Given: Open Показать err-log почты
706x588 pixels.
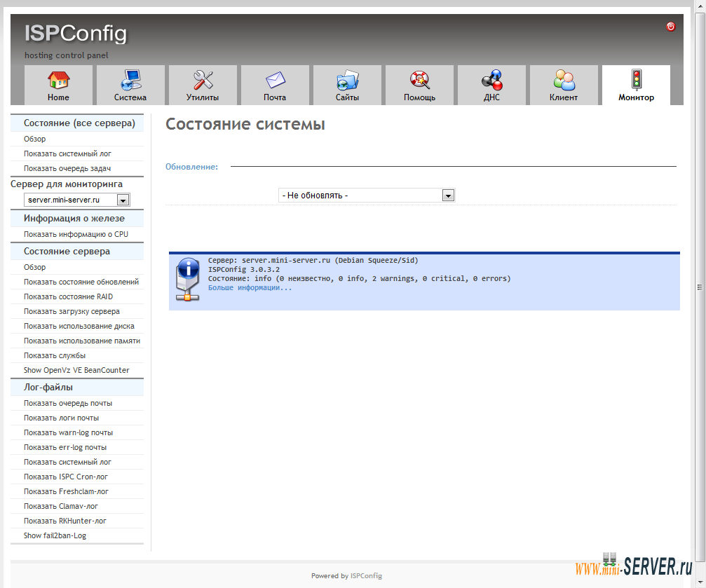Looking at the screenshot, I should coord(65,448).
